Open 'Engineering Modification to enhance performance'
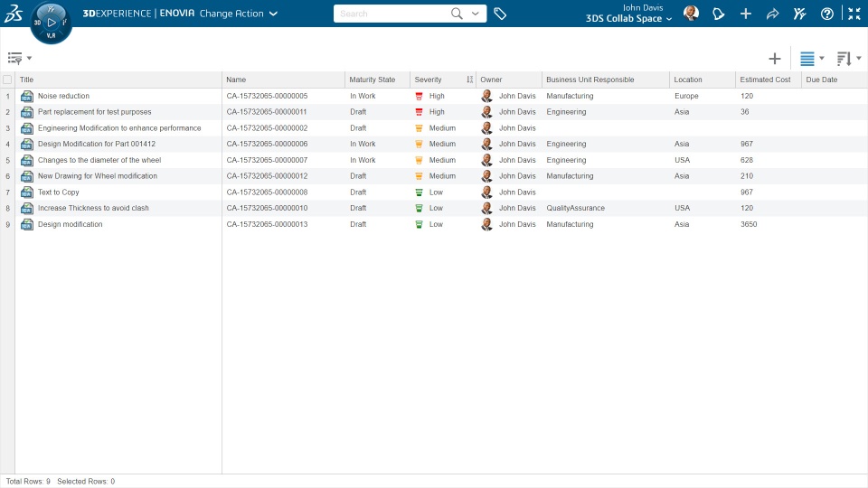This screenshot has height=488, width=868. tap(119, 128)
